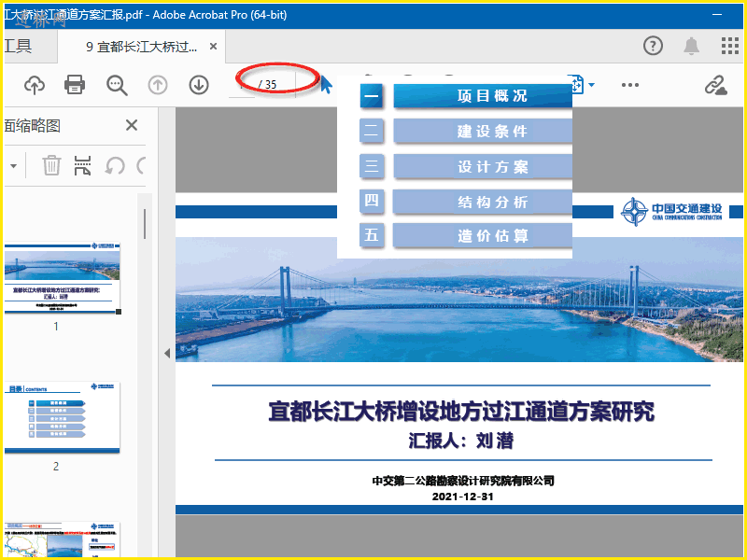The width and height of the screenshot is (747, 560).
Task: Select the blue arrow selection tool
Action: (x=326, y=85)
